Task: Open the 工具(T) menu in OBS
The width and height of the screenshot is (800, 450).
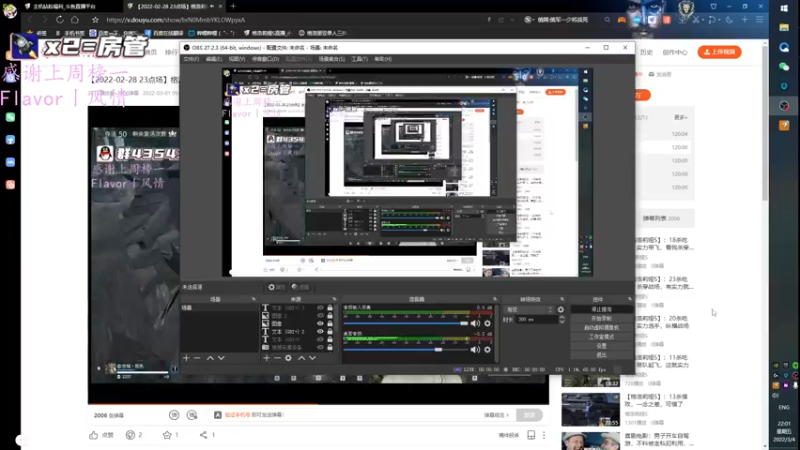Action: 359,59
